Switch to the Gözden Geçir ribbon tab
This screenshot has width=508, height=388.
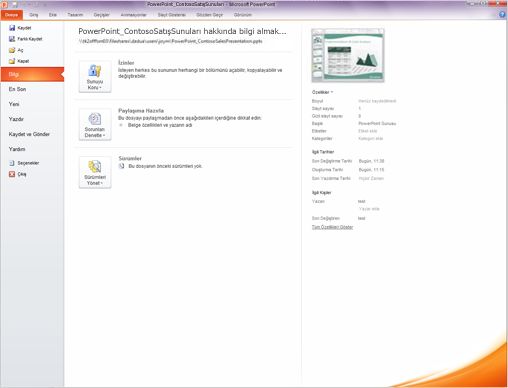pos(210,15)
